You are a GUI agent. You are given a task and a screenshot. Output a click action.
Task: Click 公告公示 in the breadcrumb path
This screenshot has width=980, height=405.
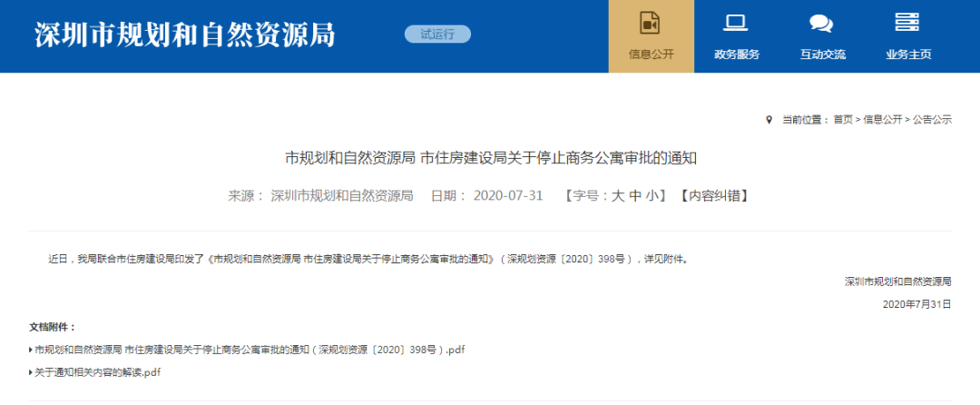[932, 119]
